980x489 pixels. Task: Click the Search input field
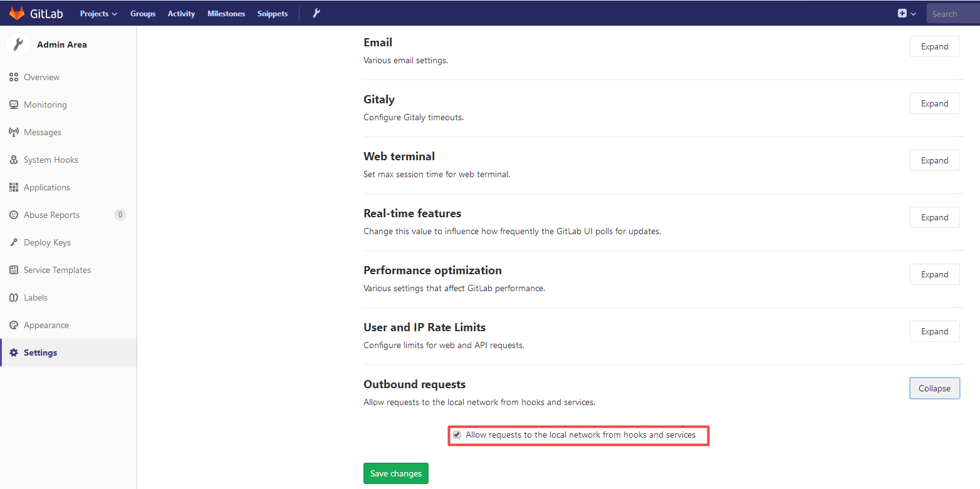click(x=953, y=13)
